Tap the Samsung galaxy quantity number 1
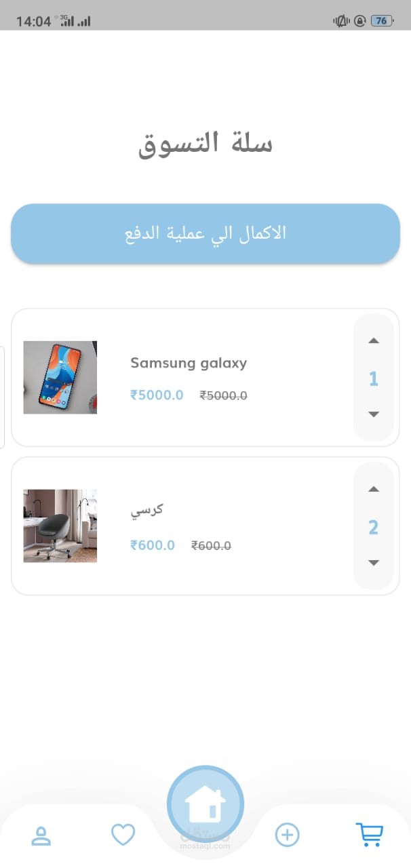 click(x=374, y=379)
